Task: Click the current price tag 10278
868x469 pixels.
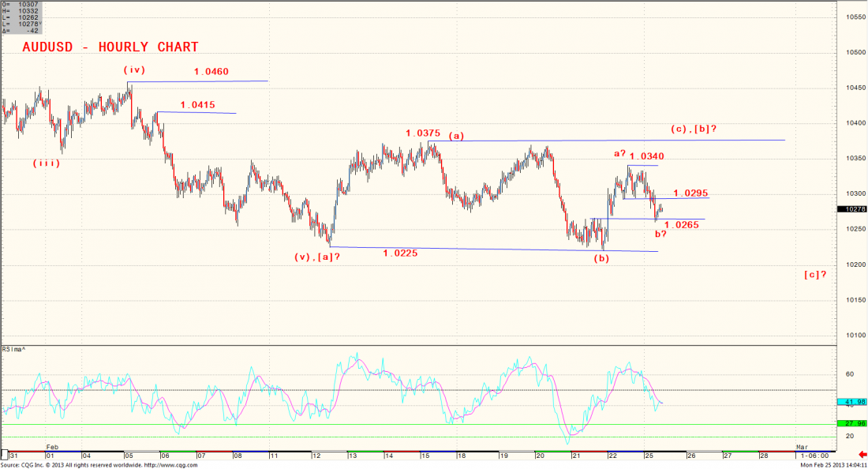Action: pos(851,208)
